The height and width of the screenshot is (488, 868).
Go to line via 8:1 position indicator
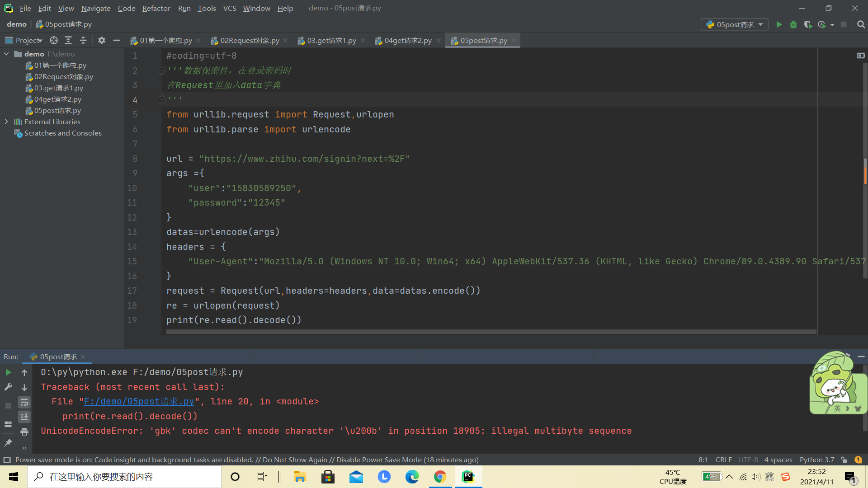point(703,460)
